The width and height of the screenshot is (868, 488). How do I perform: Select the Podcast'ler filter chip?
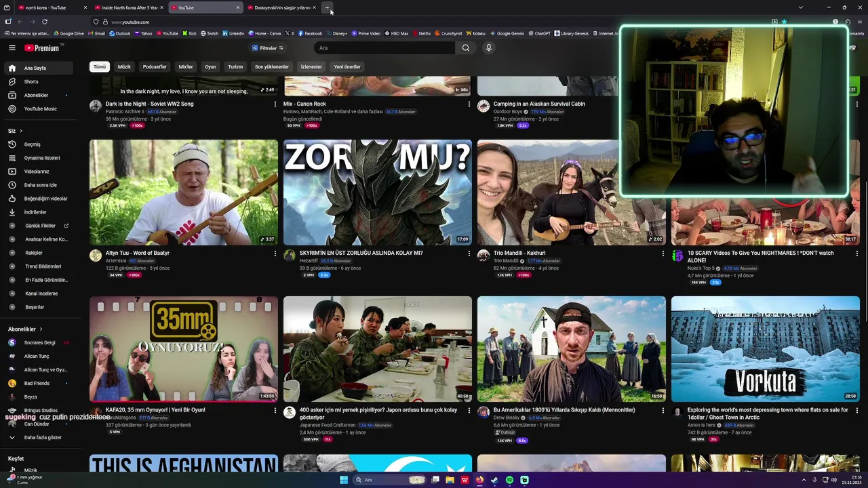coord(155,66)
